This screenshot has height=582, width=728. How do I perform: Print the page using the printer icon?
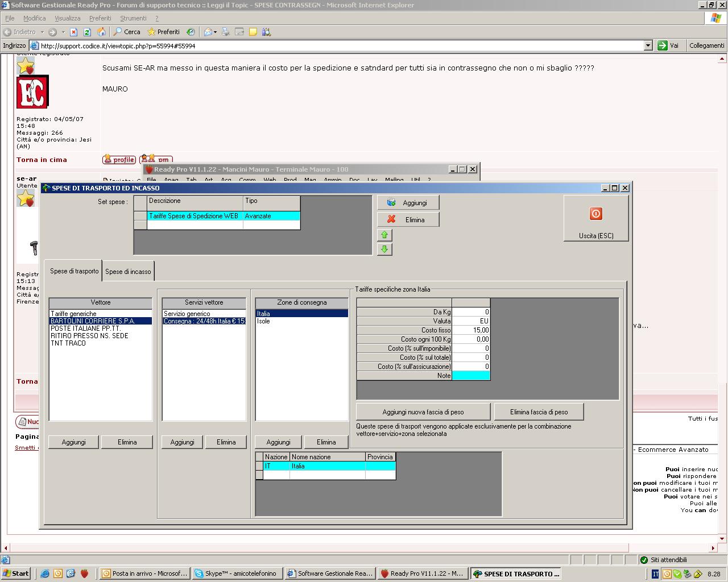(226, 32)
